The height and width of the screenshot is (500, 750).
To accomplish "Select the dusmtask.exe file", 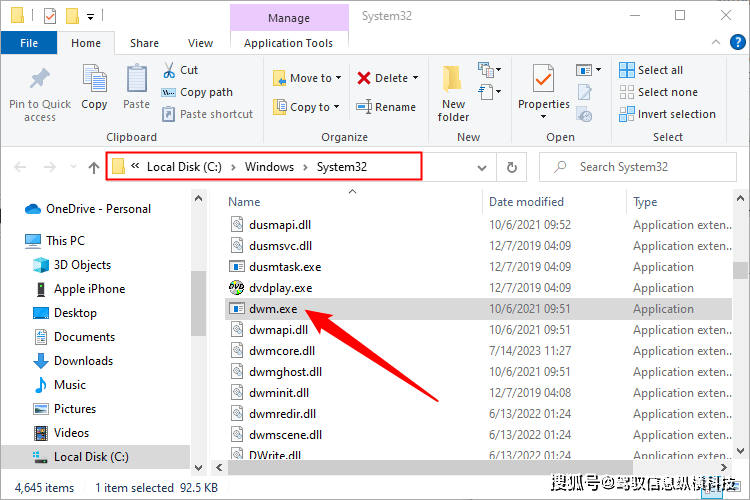I will (x=478, y=267).
